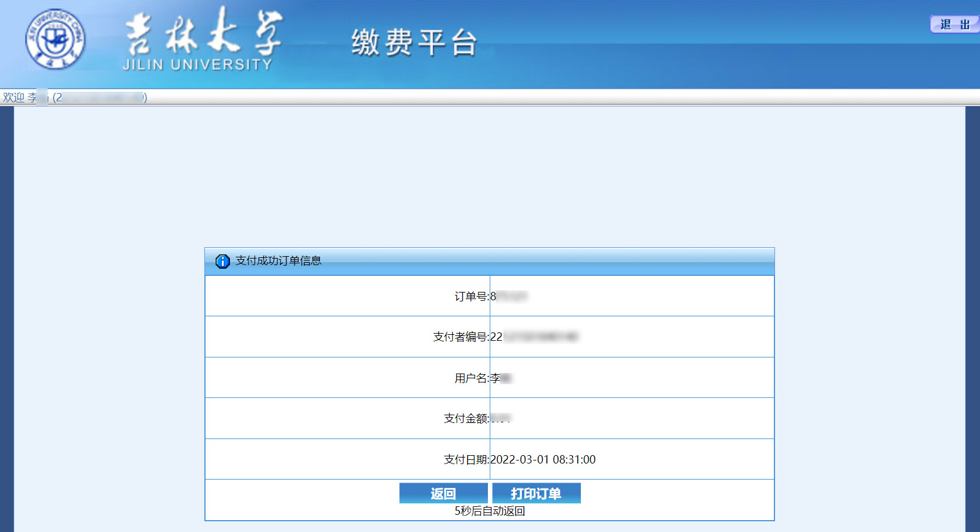Click the 支付成功订单信息 panel title
The height and width of the screenshot is (532, 980).
click(x=278, y=261)
